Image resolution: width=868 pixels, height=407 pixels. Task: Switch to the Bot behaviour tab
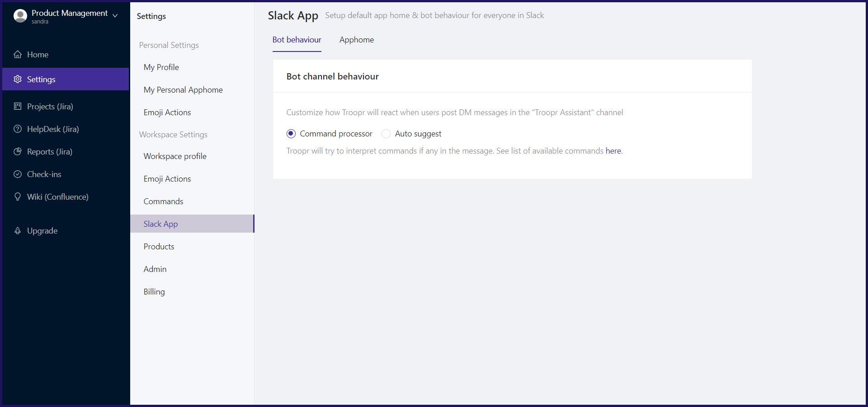pos(297,40)
